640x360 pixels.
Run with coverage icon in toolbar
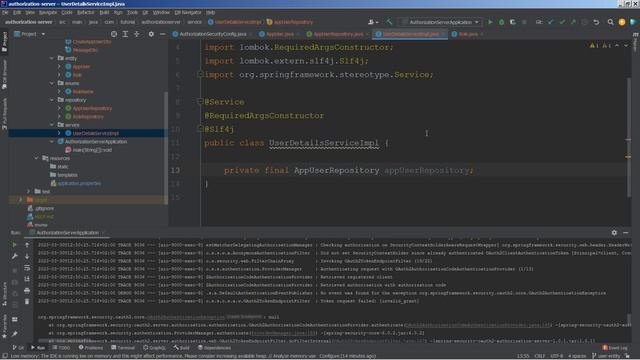[513, 22]
